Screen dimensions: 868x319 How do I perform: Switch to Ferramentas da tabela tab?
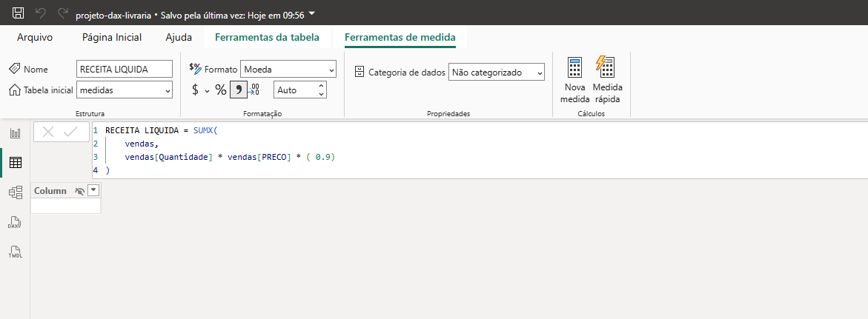[x=267, y=38]
